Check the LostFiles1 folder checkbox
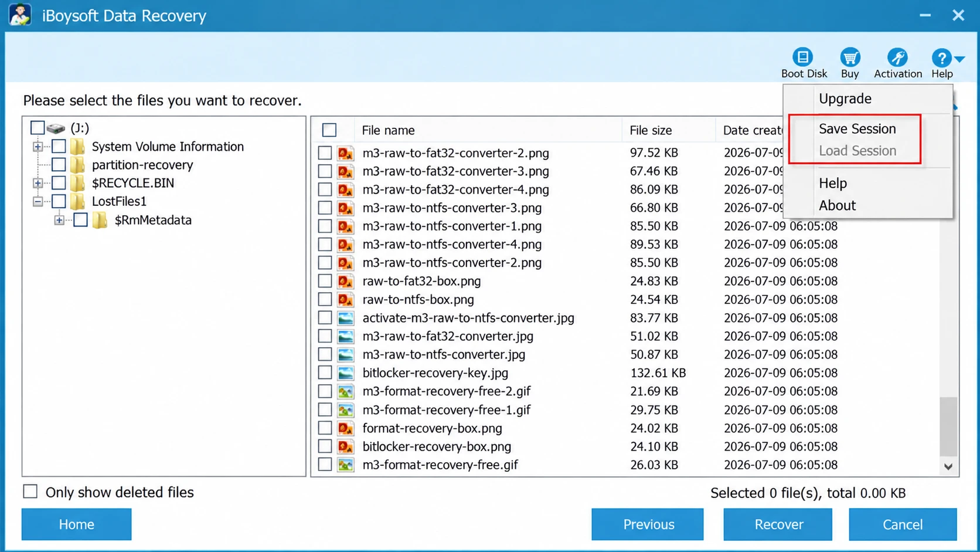Viewport: 980px width, 552px height. point(59,201)
